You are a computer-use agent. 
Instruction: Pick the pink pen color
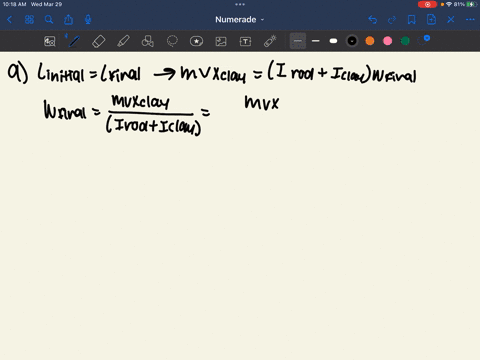(x=387, y=41)
